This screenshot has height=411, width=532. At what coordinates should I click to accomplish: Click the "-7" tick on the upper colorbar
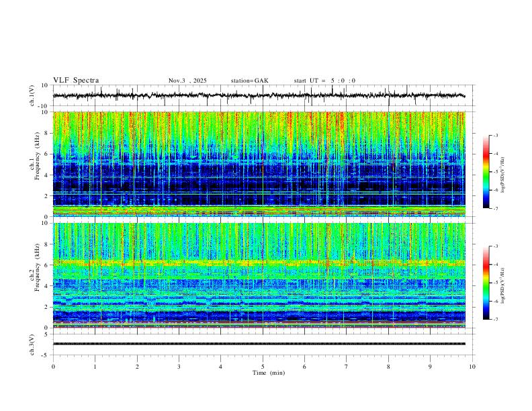pos(495,209)
